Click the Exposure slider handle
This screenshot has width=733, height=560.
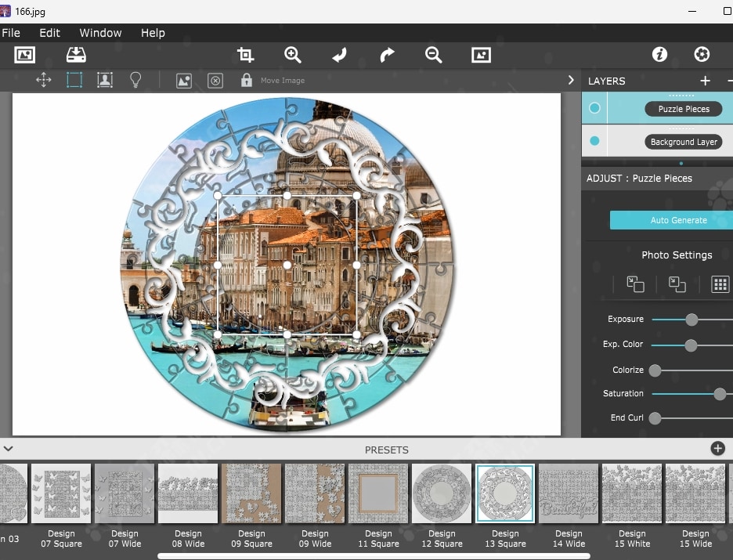pos(691,320)
